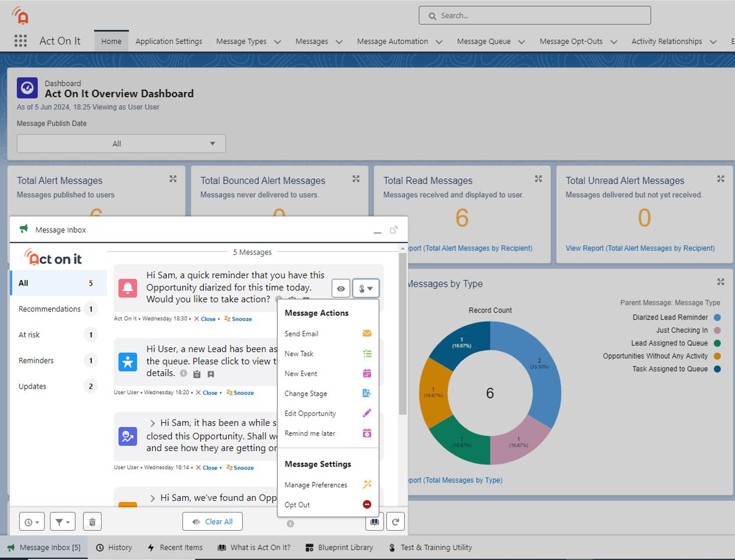This screenshot has height=560, width=735.
Task: Expand the Message Opt-Outs nav chevron
Action: (x=614, y=42)
